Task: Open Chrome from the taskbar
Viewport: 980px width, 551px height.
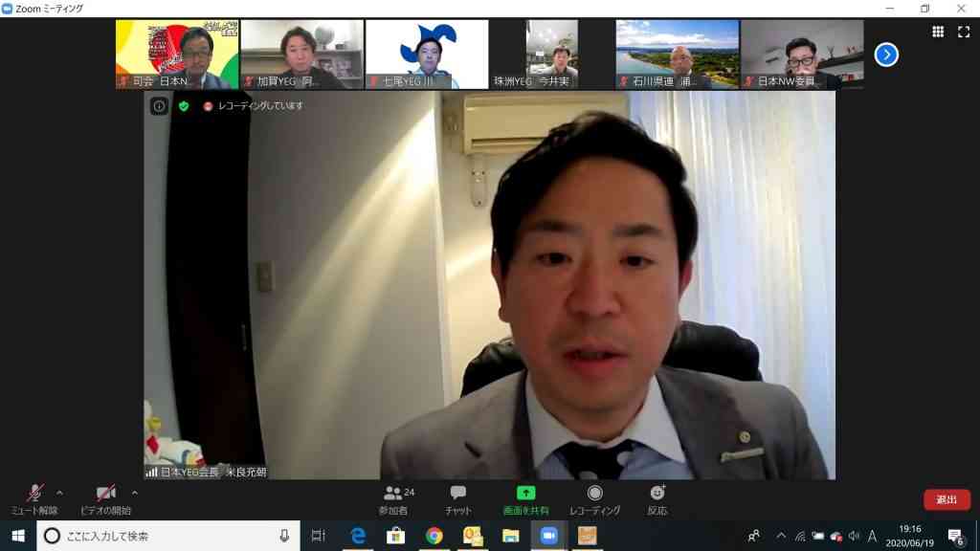Action: tap(434, 536)
